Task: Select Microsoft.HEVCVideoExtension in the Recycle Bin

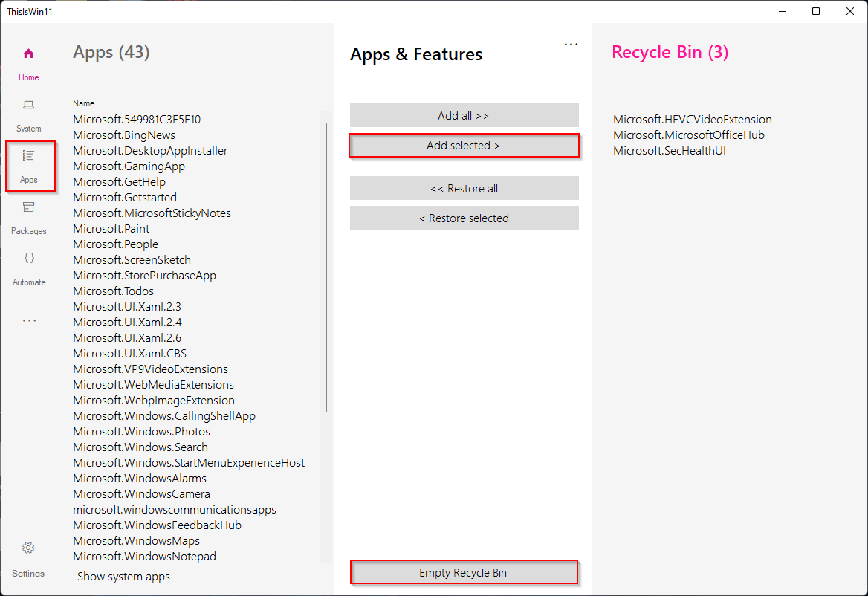Action: 692,120
